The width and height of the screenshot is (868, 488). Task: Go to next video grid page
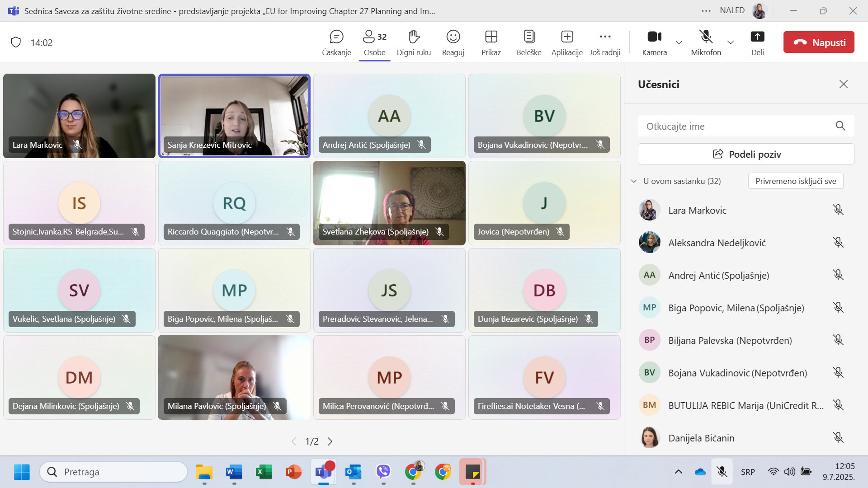click(330, 441)
